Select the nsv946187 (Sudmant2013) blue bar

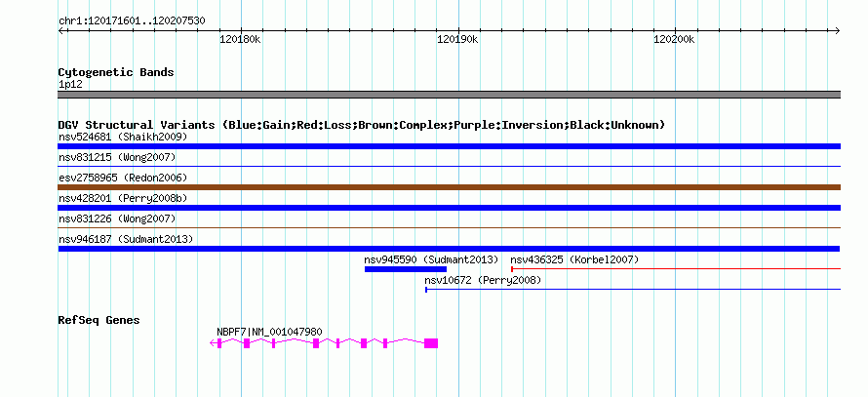[449, 249]
